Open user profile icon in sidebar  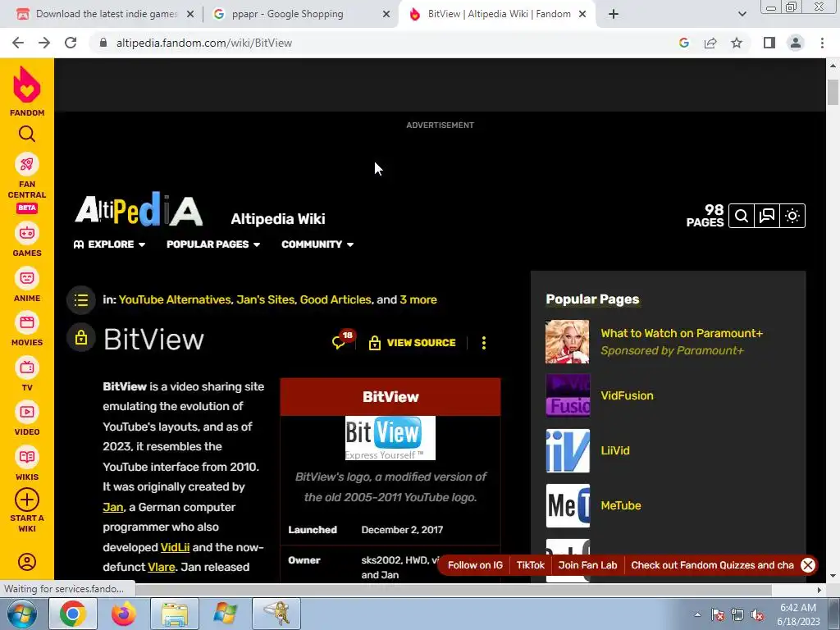[x=27, y=562]
